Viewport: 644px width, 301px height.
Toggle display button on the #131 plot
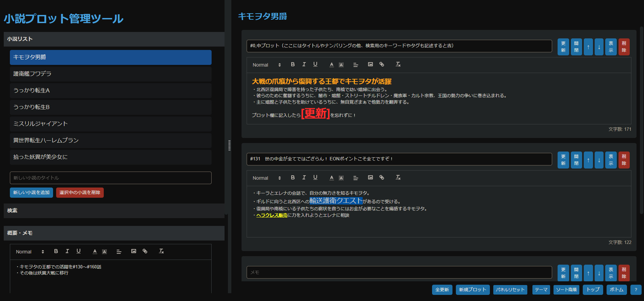tap(611, 160)
